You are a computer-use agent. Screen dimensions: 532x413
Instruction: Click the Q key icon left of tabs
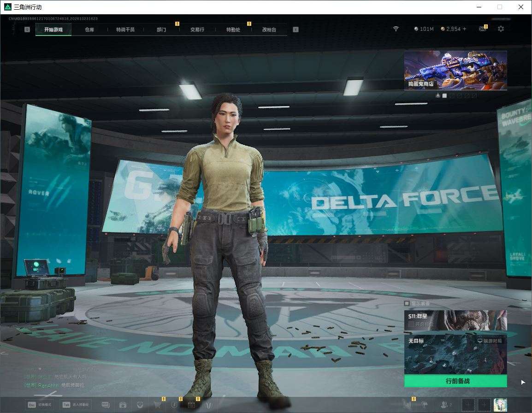(x=27, y=29)
